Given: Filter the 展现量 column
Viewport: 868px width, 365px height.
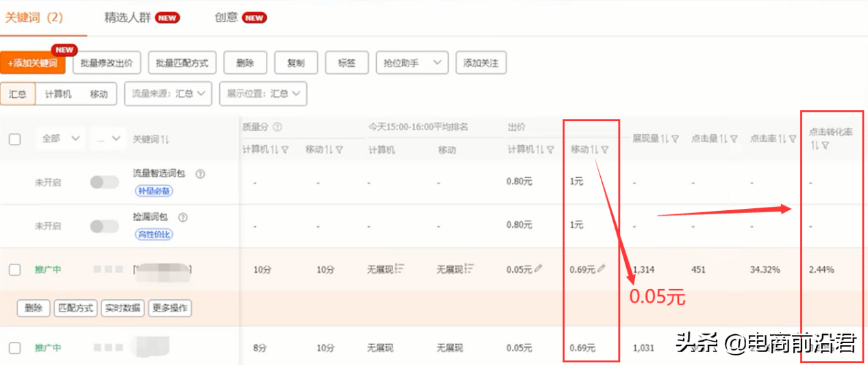Looking at the screenshot, I should point(675,139).
